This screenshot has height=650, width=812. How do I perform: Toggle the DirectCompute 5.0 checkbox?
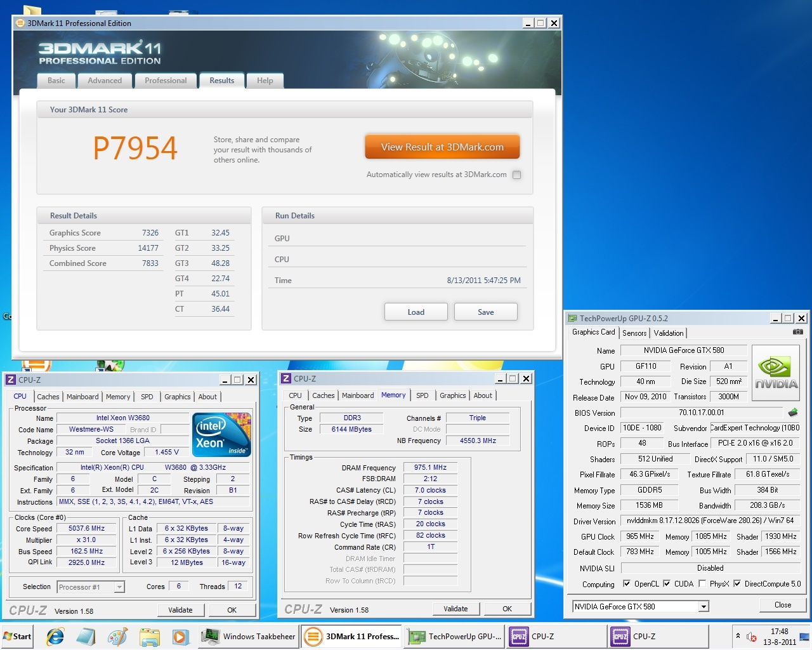click(737, 583)
